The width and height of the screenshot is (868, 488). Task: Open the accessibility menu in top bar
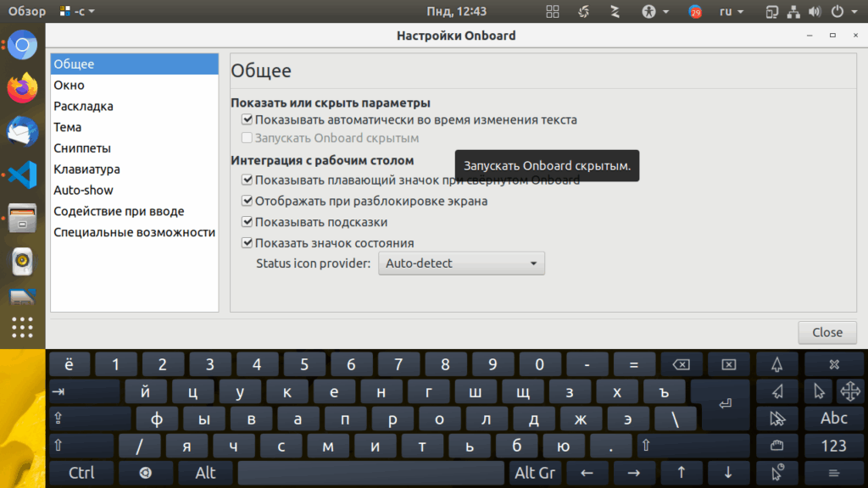pos(655,11)
